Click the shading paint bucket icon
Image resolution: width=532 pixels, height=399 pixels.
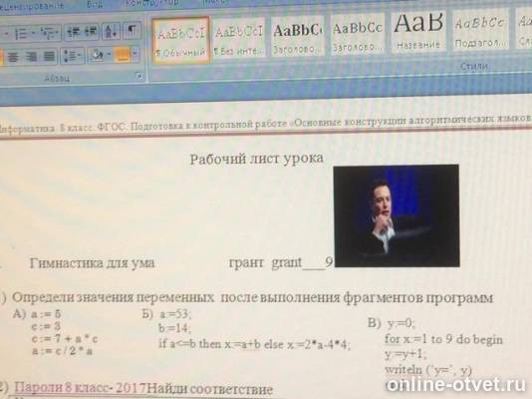click(97, 55)
